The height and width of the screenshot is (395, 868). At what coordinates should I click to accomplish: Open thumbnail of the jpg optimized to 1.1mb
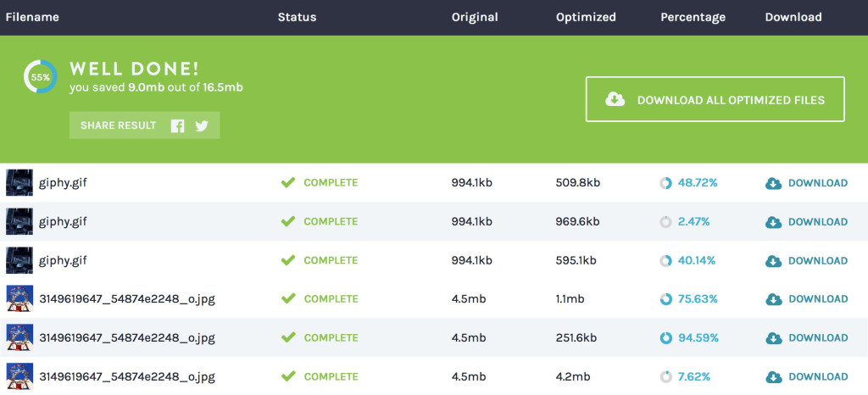[x=19, y=298]
